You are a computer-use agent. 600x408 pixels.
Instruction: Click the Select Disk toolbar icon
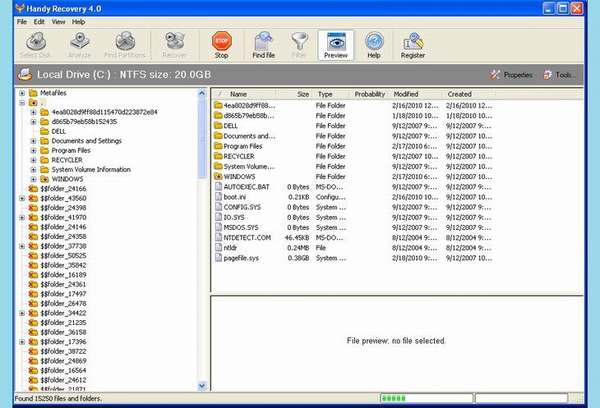coord(36,44)
